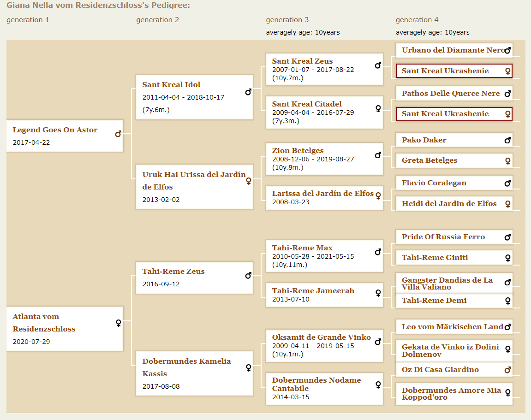
Task: Click male symbol next to Tahi-Reme Zeus
Action: point(248,276)
